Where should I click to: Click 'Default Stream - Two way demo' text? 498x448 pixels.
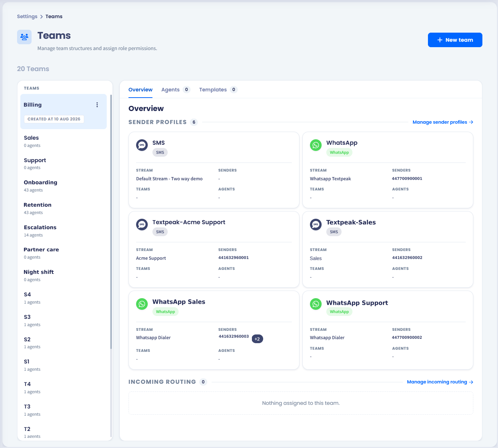[x=170, y=179]
